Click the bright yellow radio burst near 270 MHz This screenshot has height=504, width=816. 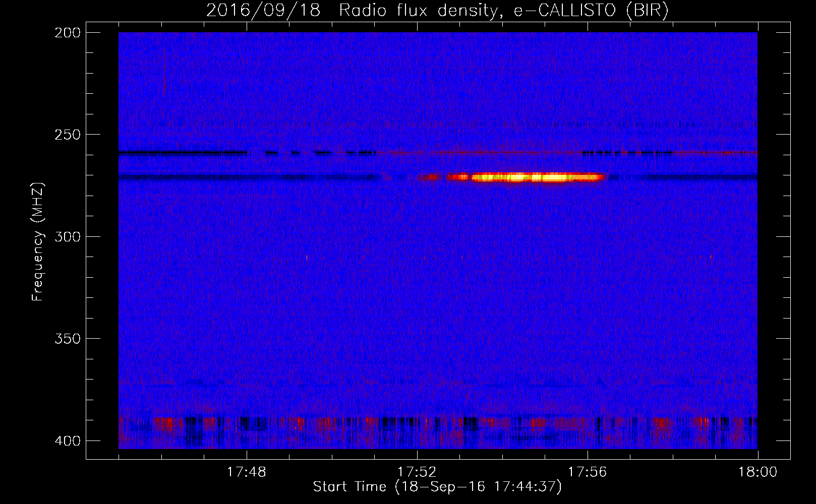tap(524, 177)
